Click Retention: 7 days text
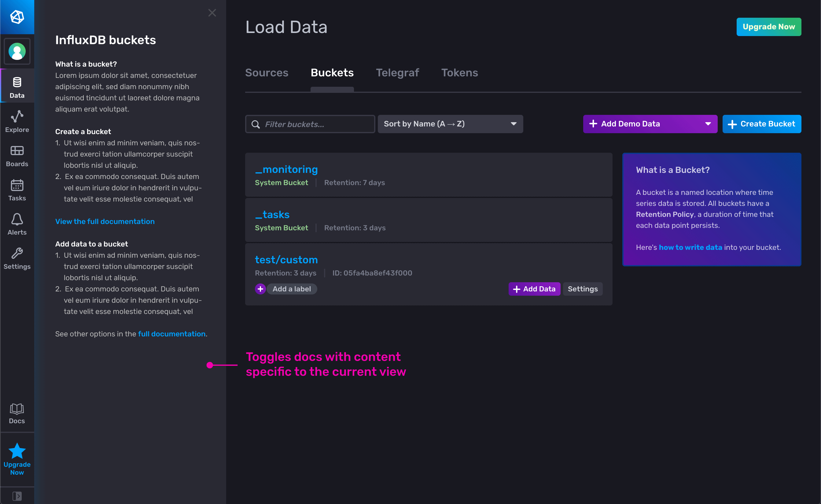This screenshot has width=821, height=504. pyautogui.click(x=355, y=183)
